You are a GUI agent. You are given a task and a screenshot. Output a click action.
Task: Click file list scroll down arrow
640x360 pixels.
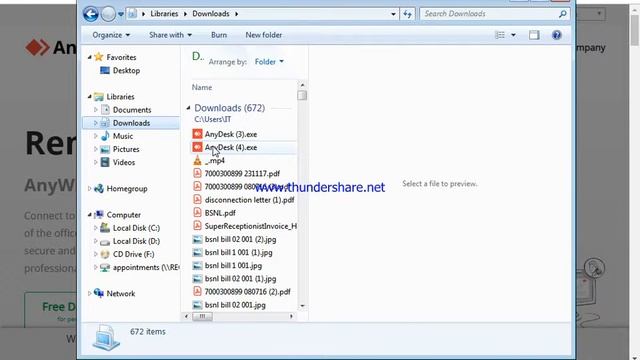tap(302, 306)
